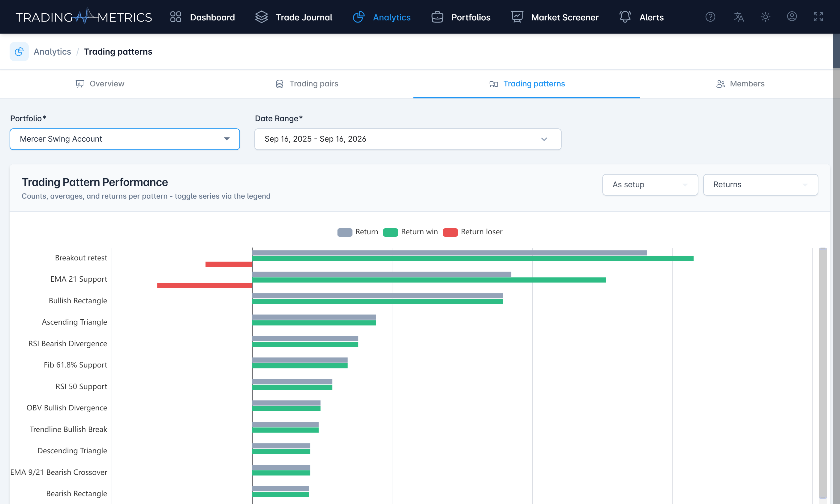Image resolution: width=840 pixels, height=504 pixels.
Task: Open help via question mark icon
Action: click(x=710, y=16)
